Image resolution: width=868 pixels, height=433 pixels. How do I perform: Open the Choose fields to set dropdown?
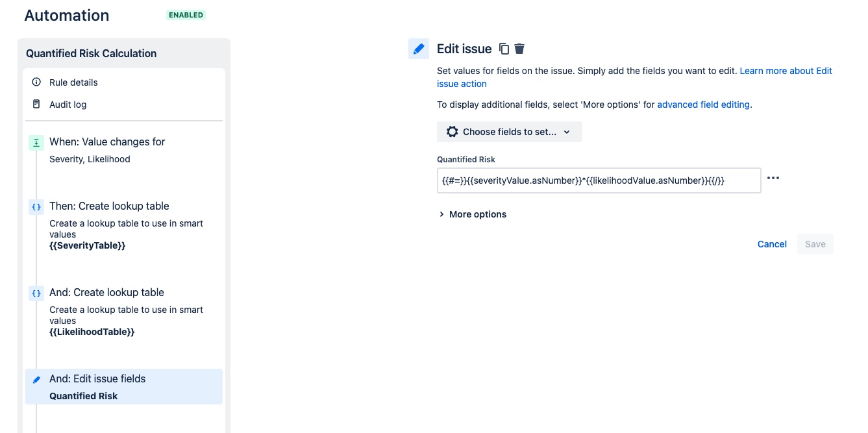click(x=510, y=132)
